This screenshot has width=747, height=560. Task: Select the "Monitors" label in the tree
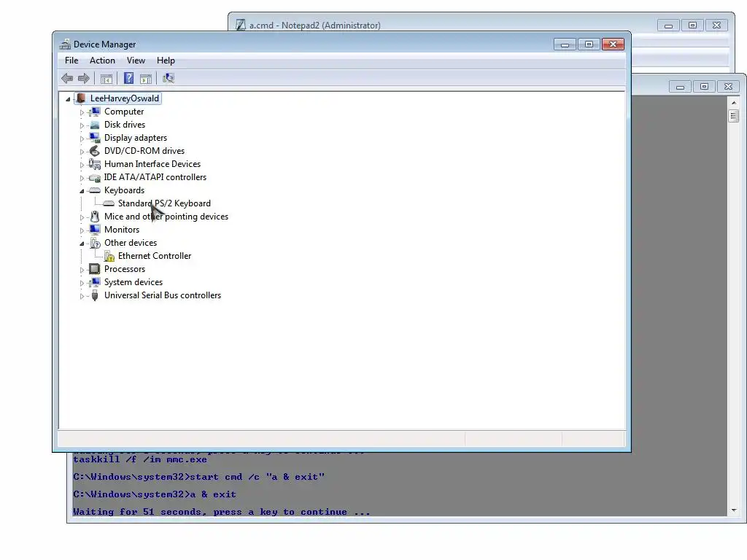pyautogui.click(x=122, y=230)
